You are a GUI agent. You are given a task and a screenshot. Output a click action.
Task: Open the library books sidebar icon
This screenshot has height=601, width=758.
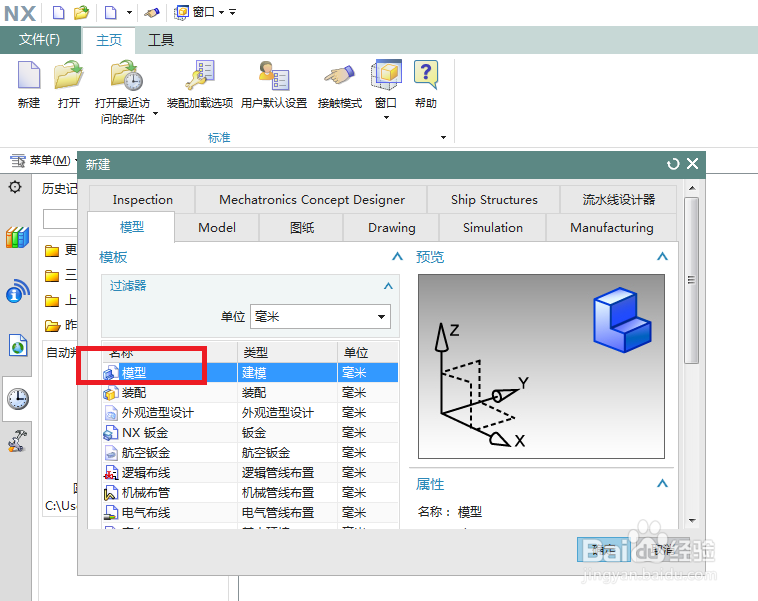tap(17, 237)
